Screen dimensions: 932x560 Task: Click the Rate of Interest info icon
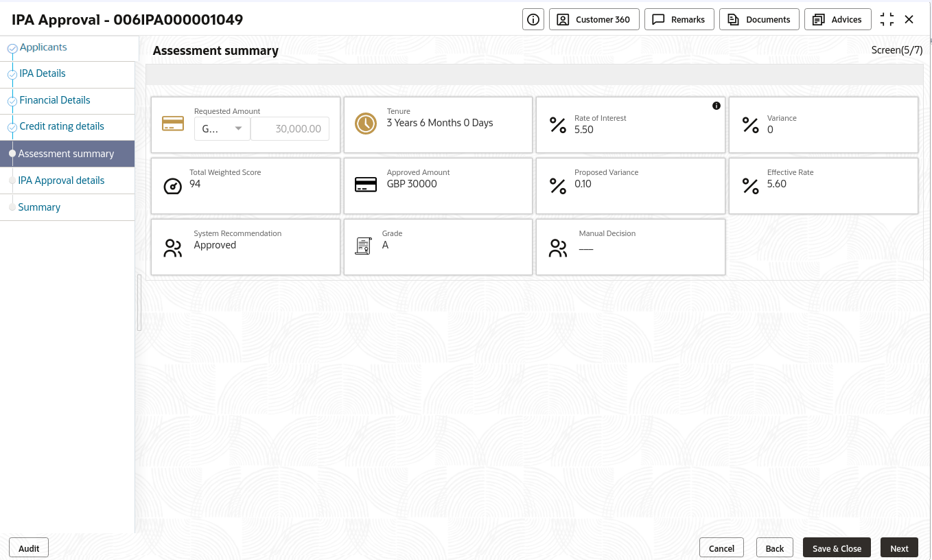click(x=717, y=106)
